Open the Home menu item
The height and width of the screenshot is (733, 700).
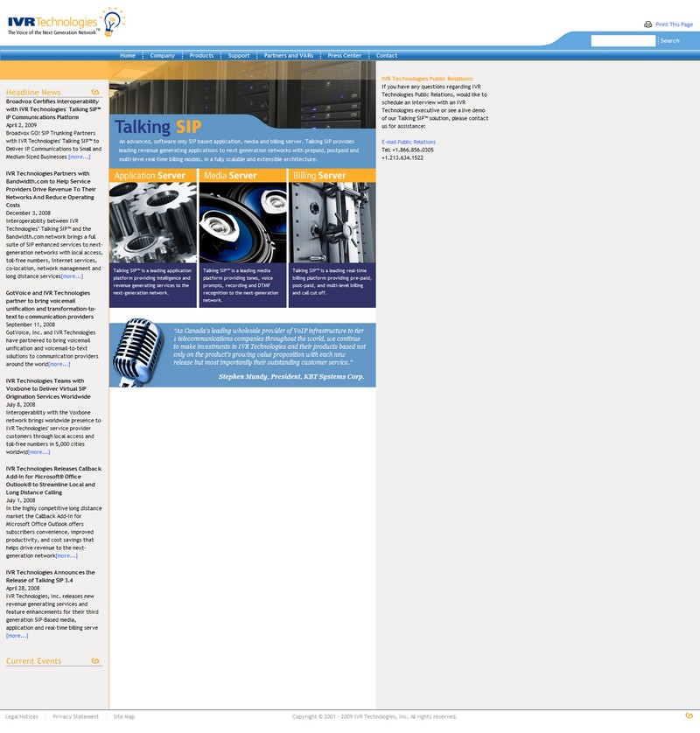[128, 56]
